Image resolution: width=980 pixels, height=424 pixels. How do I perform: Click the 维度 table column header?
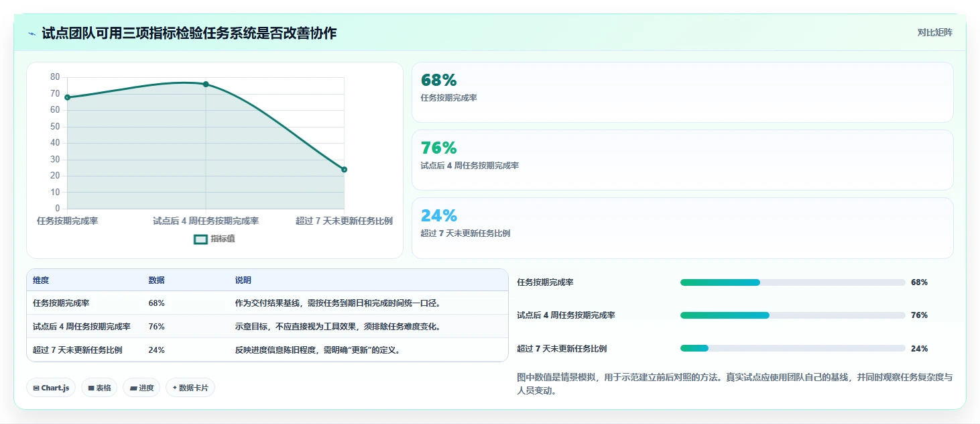click(41, 280)
